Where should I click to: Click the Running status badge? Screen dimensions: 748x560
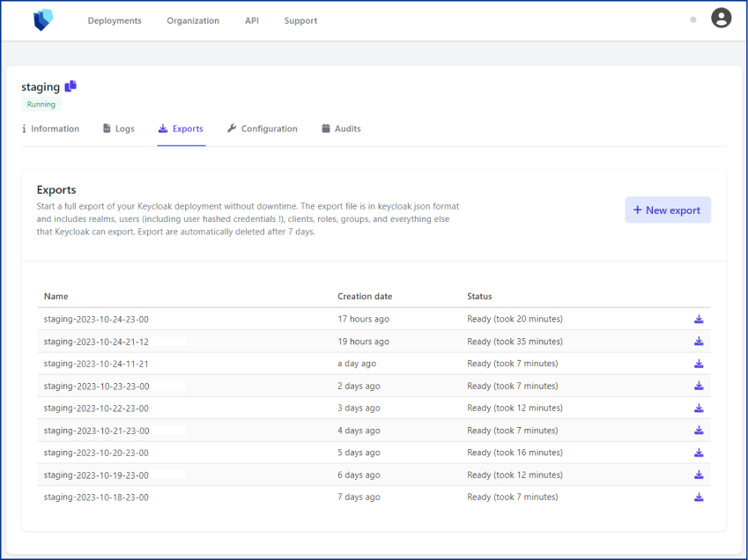(40, 104)
